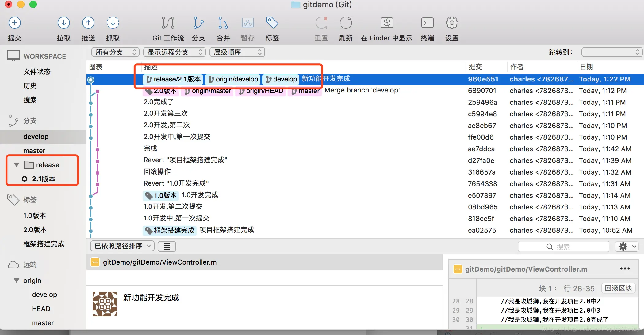Open the 设置 (Settings) gear icon
Screen dimensions: 644x335
pyautogui.click(x=452, y=23)
